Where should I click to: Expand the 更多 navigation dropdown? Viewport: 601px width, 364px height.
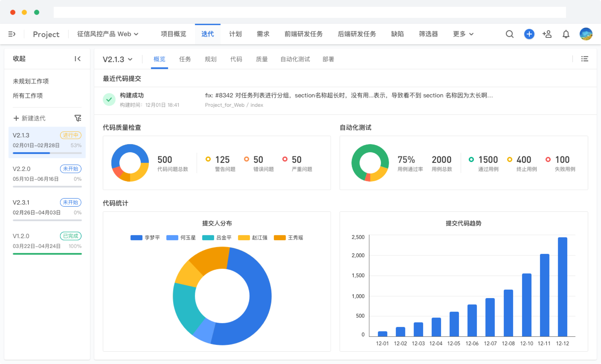[x=463, y=34]
